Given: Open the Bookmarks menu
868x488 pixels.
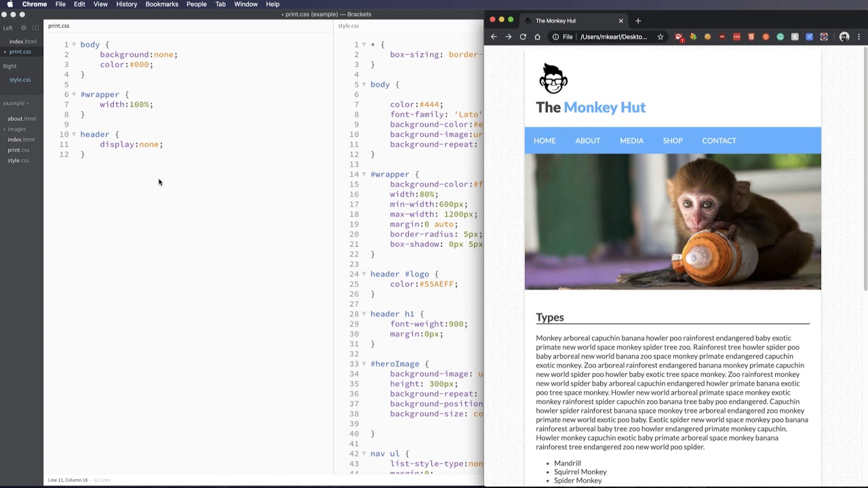Looking at the screenshot, I should click(x=162, y=4).
